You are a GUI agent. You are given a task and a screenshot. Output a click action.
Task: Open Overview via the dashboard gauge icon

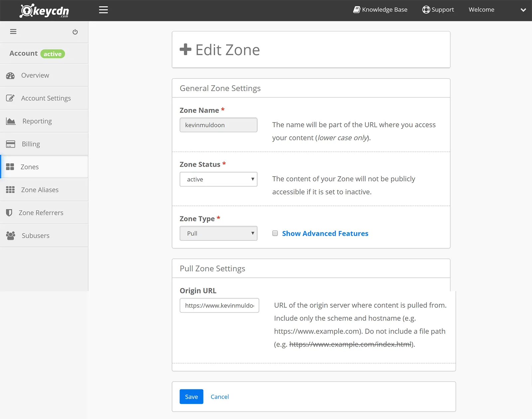(x=10, y=75)
